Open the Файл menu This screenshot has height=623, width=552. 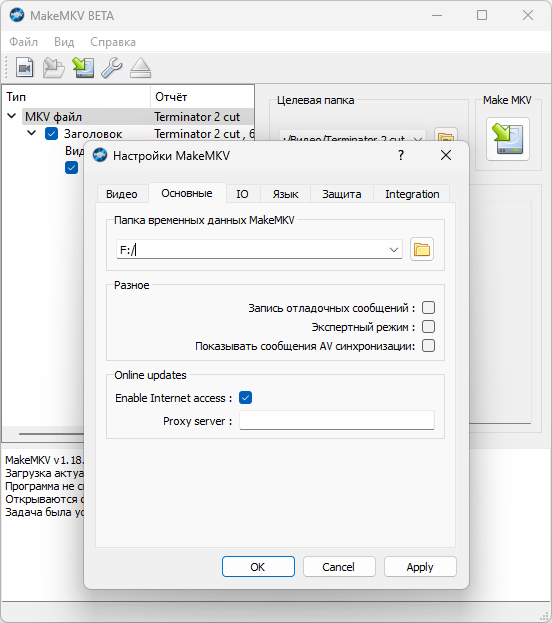[23, 42]
